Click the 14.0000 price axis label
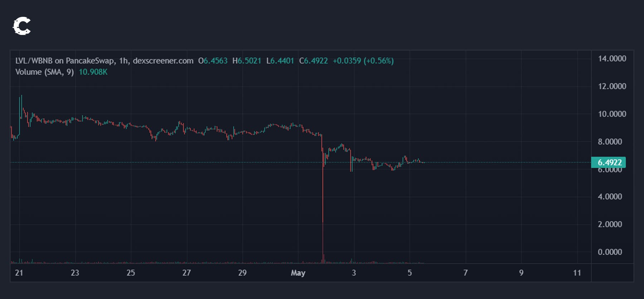The height and width of the screenshot is (299, 644). coord(612,59)
